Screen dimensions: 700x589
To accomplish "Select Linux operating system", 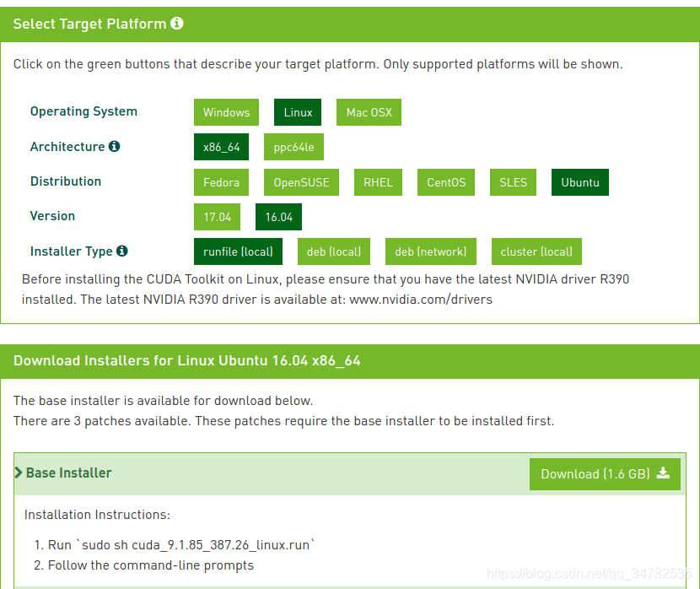I will [298, 112].
